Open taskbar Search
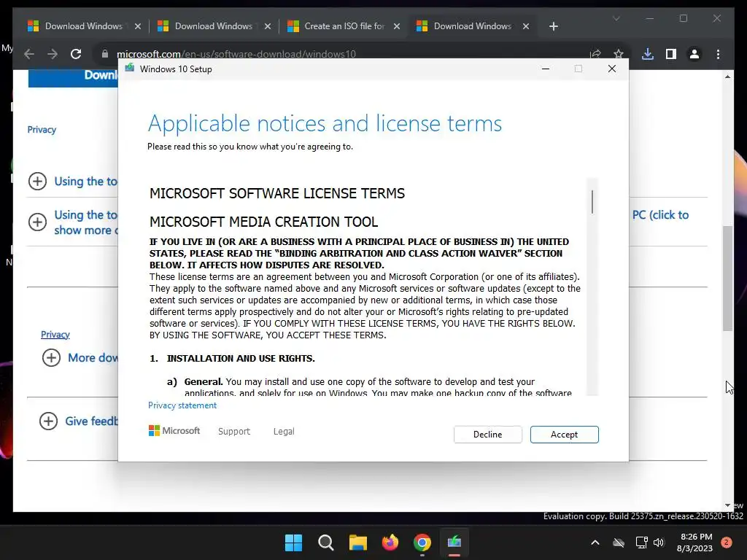747x560 pixels. 326,542
